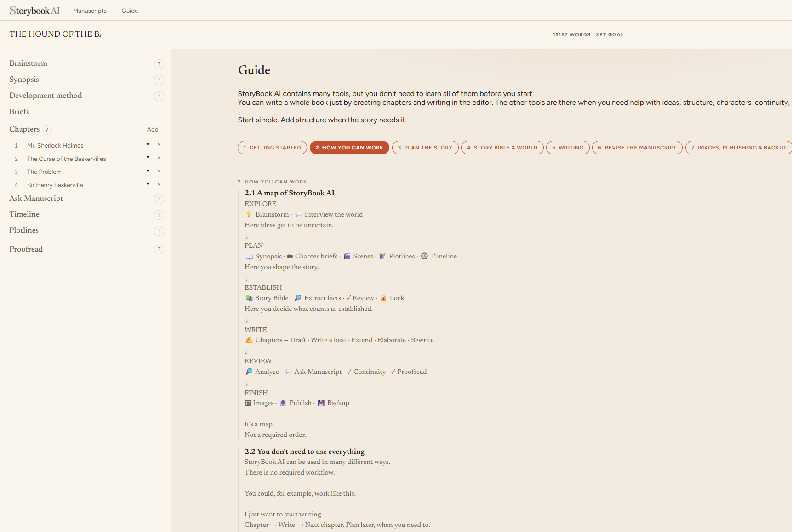Switch to 3. Plan the Story tab
The image size is (792, 532).
click(x=425, y=148)
